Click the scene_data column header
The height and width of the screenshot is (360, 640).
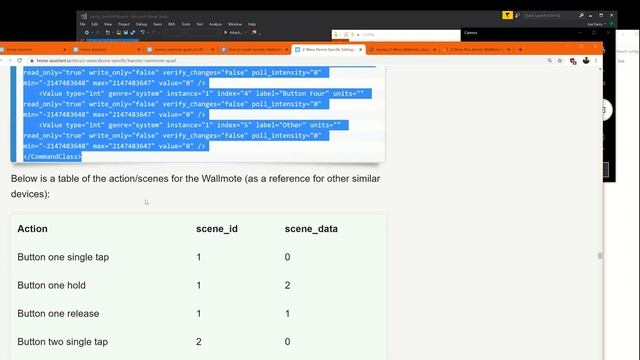[311, 229]
